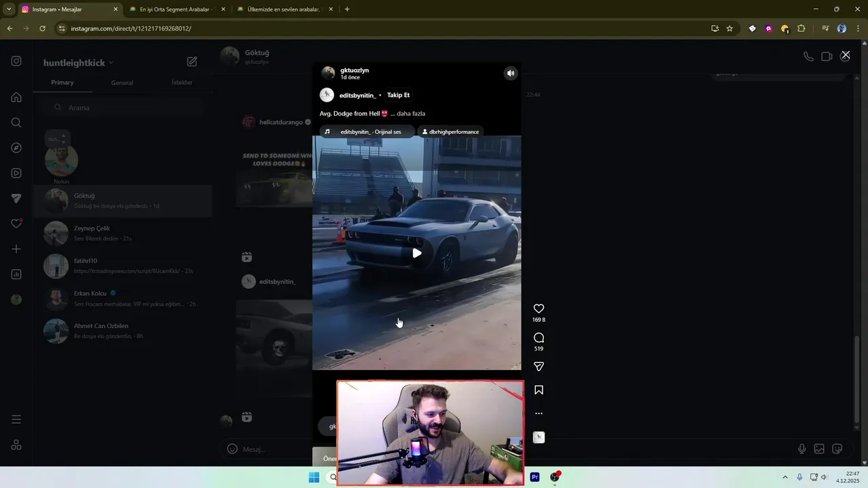Switch to the İstekler requests tab

182,83
